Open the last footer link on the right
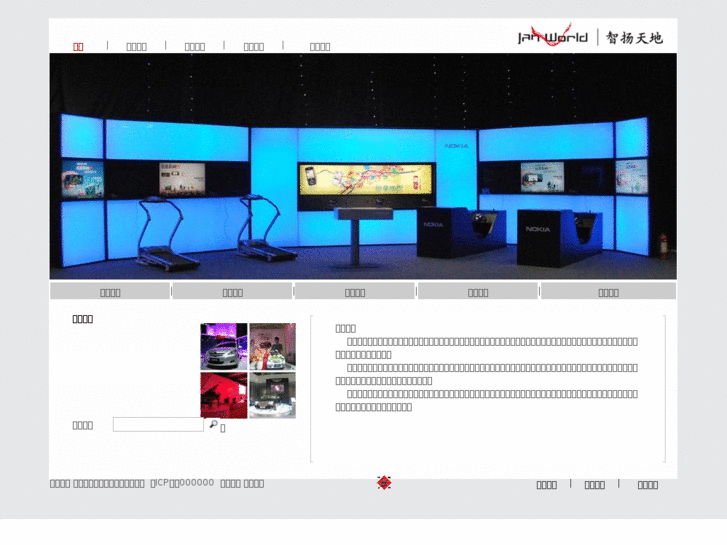The height and width of the screenshot is (545, 727). [648, 485]
